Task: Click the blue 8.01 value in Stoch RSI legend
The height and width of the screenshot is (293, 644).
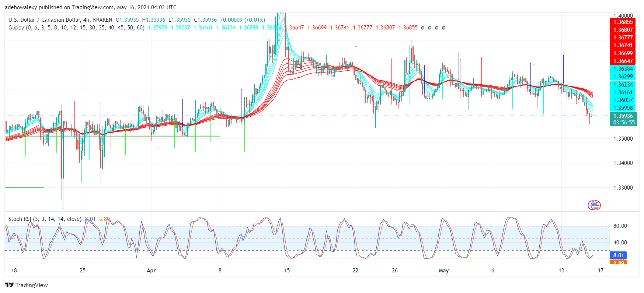Action: coord(90,219)
